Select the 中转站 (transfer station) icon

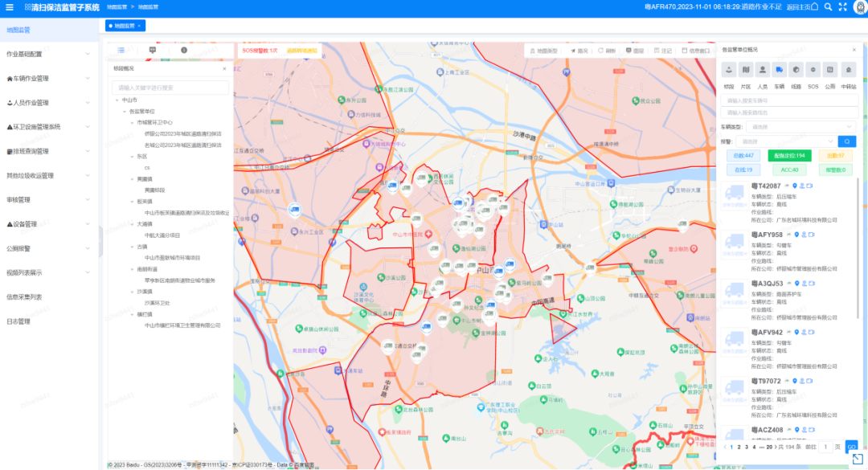848,70
